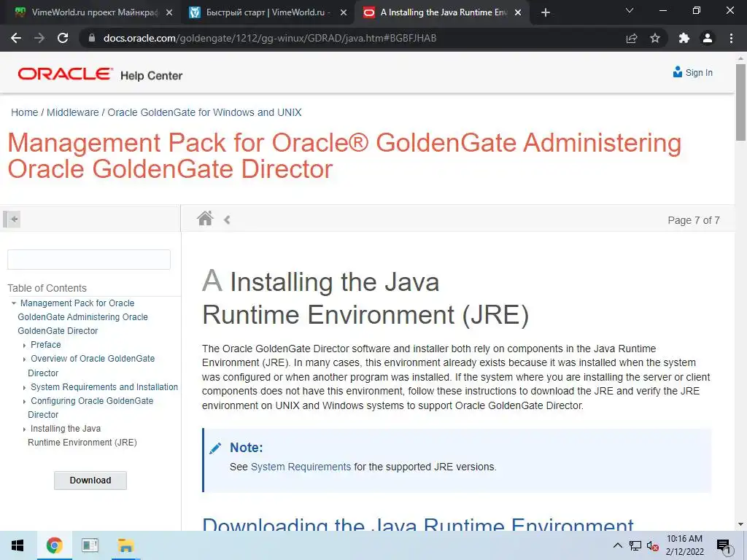Screen dimensions: 747x560
Task: Collapse the table of contents sidebar
Action: point(12,219)
